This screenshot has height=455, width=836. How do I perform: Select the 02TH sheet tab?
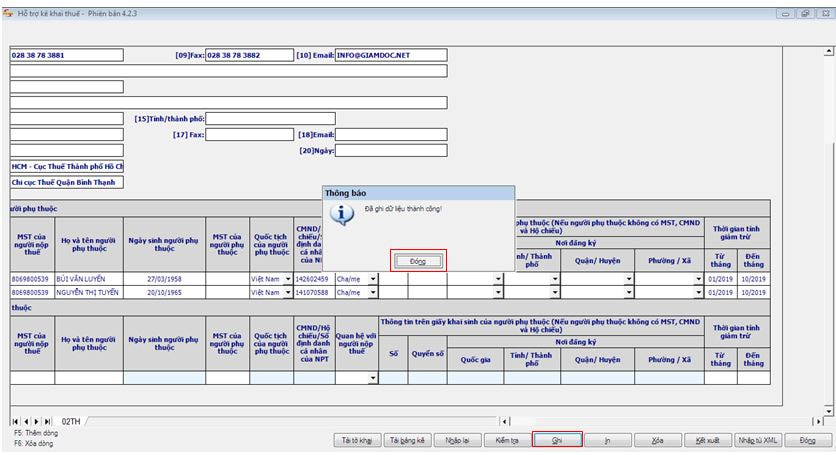coord(71,423)
